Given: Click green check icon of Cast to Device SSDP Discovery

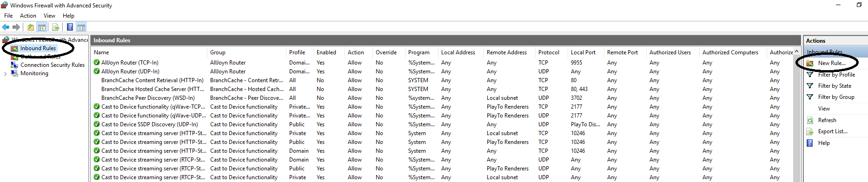Looking at the screenshot, I should click(x=97, y=124).
